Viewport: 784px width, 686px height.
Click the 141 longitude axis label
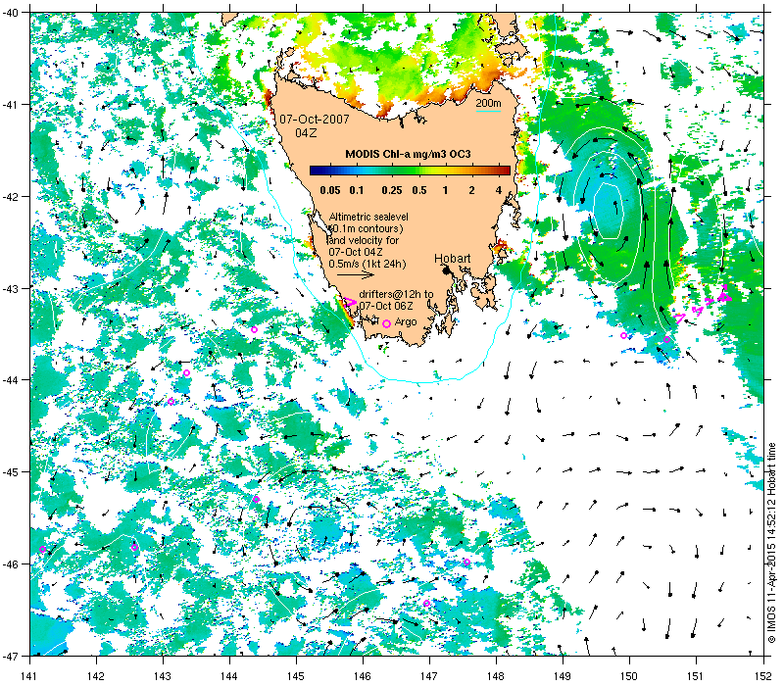[29, 676]
